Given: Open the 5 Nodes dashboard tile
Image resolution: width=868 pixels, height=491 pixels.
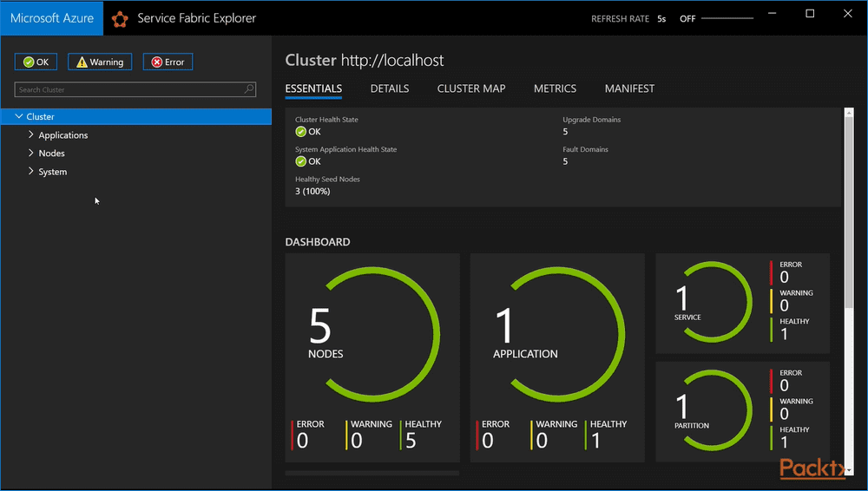Looking at the screenshot, I should tap(372, 357).
